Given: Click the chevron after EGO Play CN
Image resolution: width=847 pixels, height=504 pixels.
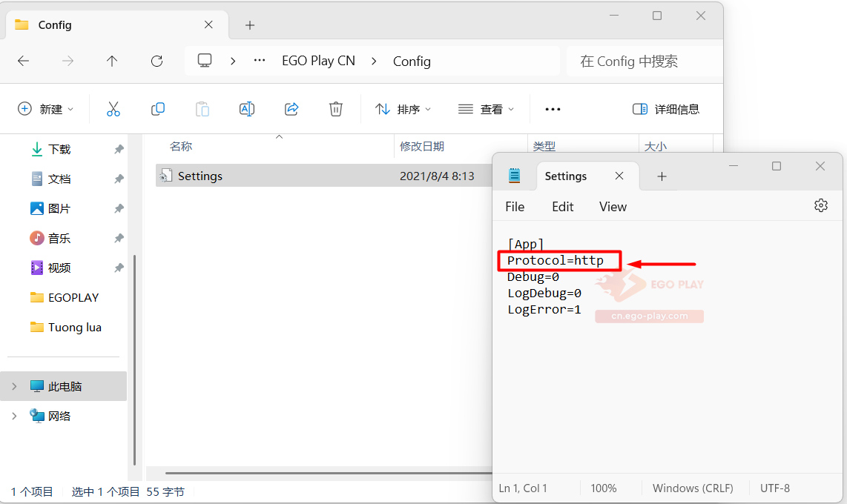Looking at the screenshot, I should point(374,61).
